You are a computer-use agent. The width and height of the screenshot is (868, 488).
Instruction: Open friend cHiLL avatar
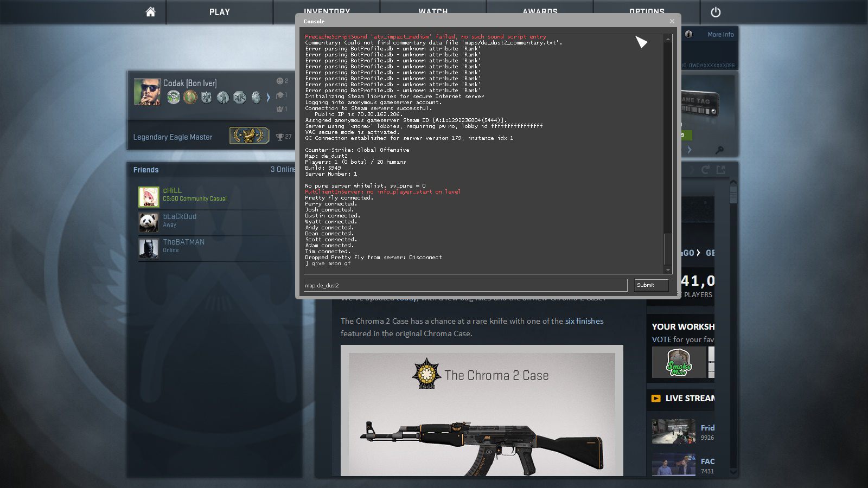click(x=149, y=197)
